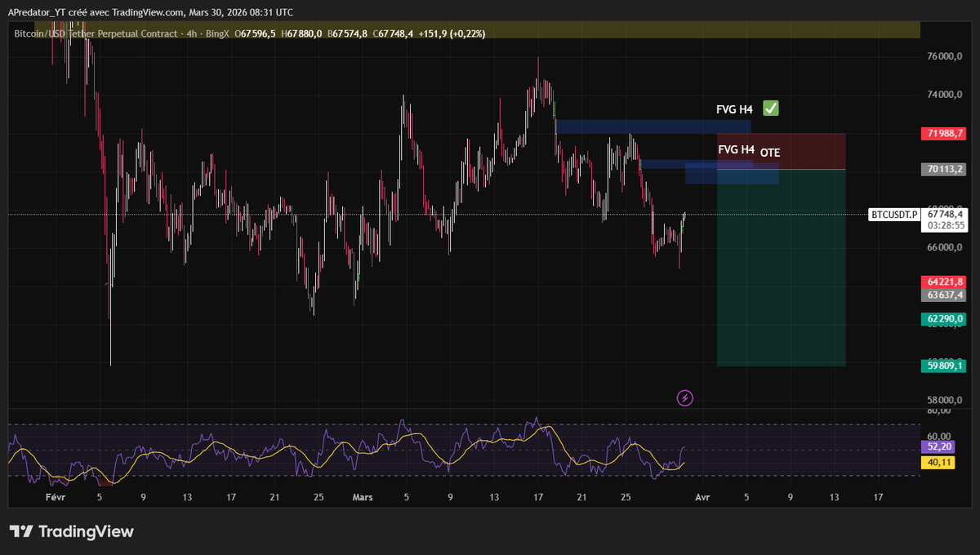The image size is (980, 555).
Task: Select the FVG H4 label with the check mark
Action: [734, 109]
